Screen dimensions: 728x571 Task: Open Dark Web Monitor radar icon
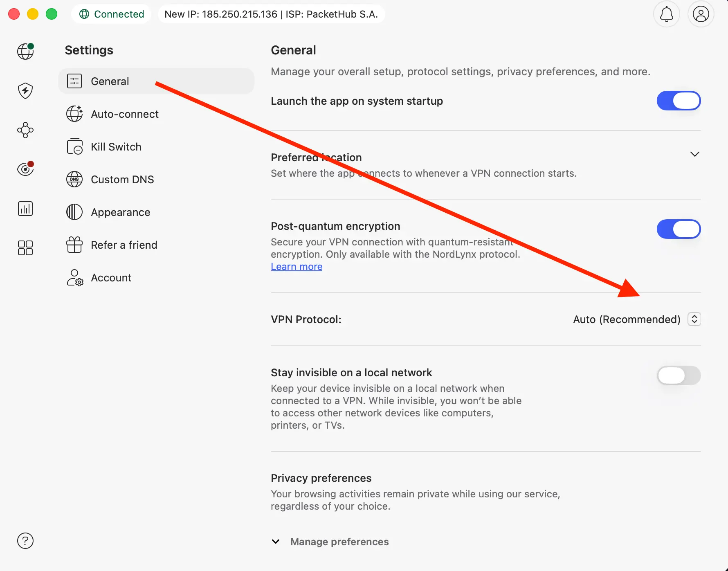[25, 169]
